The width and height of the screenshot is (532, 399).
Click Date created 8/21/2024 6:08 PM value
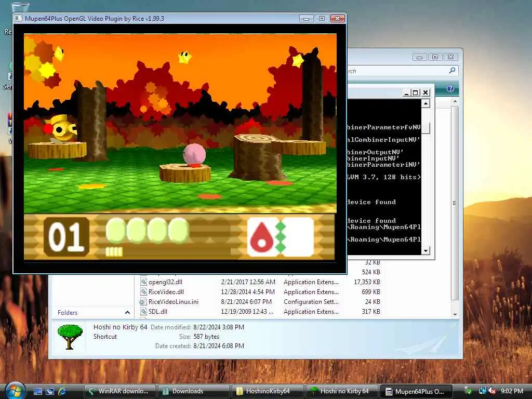point(219,345)
